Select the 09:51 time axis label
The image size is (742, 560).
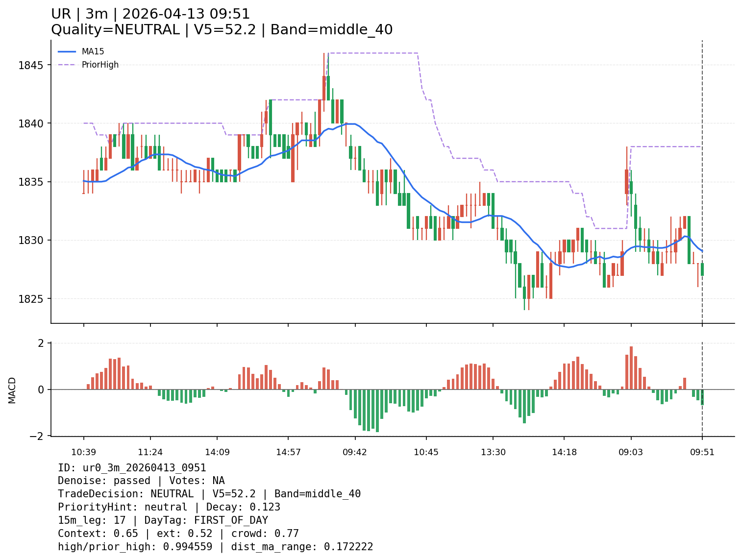point(702,452)
